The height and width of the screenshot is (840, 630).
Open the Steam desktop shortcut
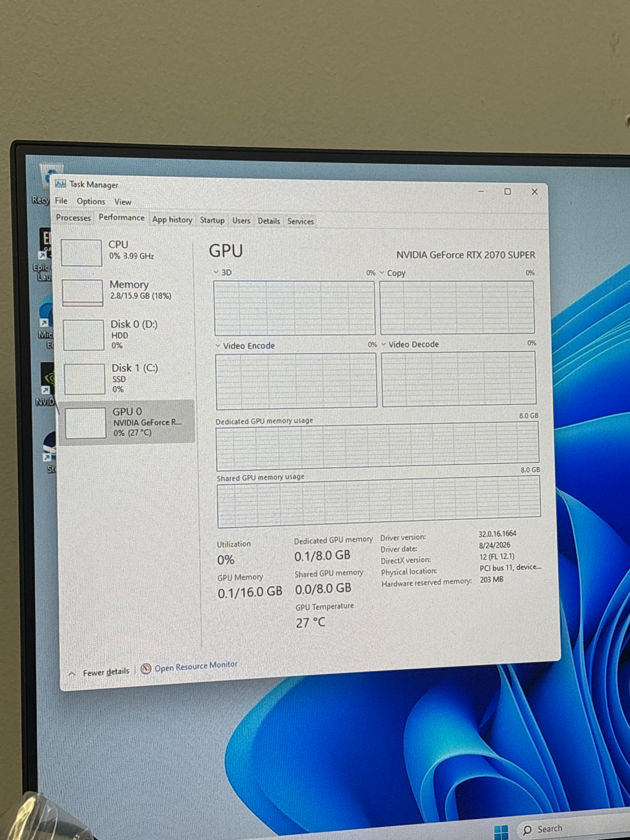(x=49, y=451)
